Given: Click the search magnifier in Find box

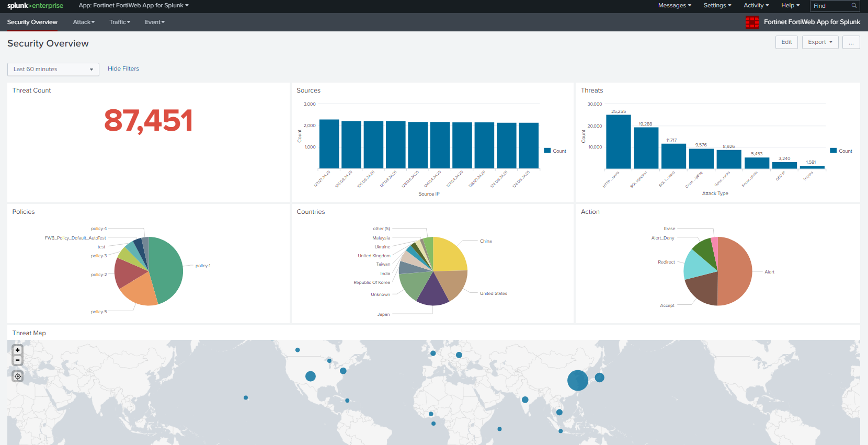Looking at the screenshot, I should (854, 6).
